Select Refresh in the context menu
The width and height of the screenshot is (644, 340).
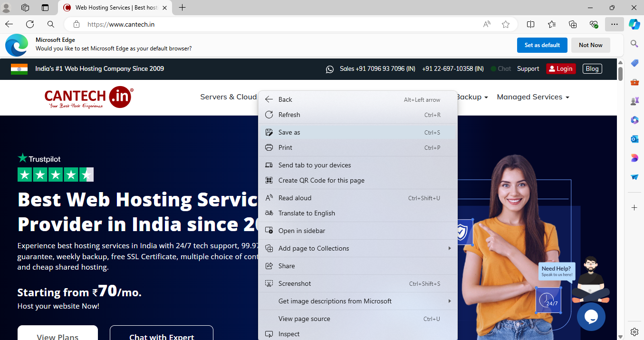[x=357, y=115]
